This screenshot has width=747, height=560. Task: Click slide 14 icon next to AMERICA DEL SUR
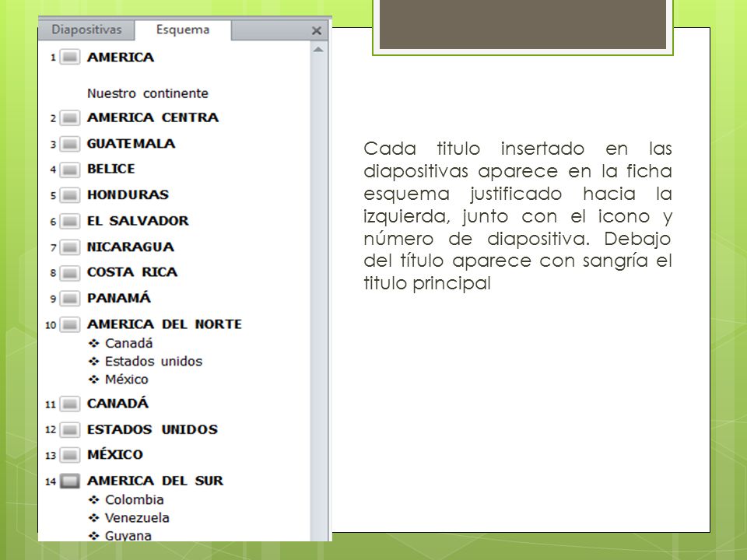click(70, 481)
